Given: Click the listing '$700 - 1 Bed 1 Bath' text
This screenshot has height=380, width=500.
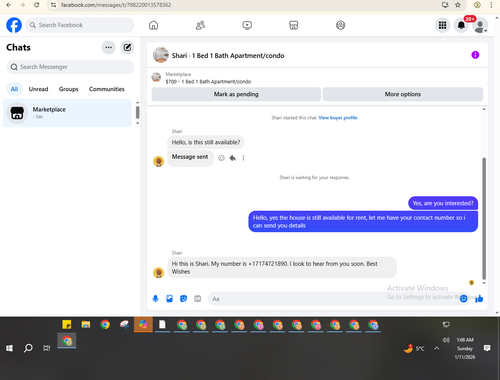Looking at the screenshot, I should (x=208, y=82).
